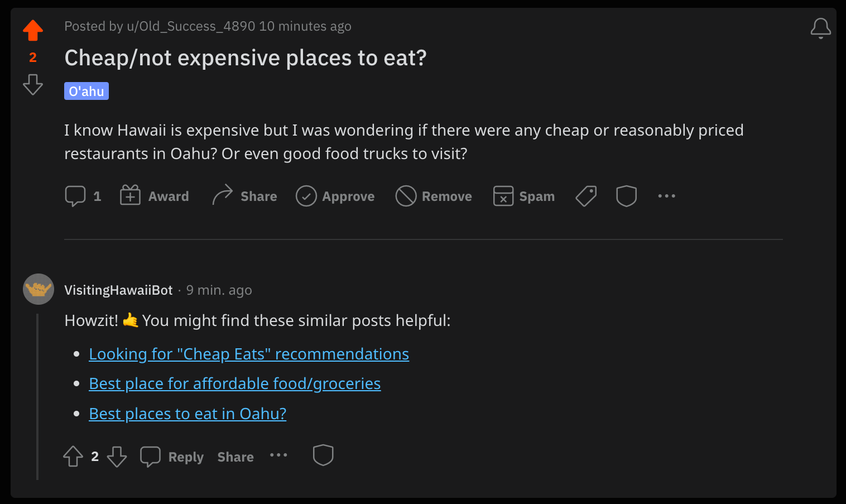Image resolution: width=846 pixels, height=504 pixels.
Task: Select the O'ahu flair tag
Action: coord(86,91)
